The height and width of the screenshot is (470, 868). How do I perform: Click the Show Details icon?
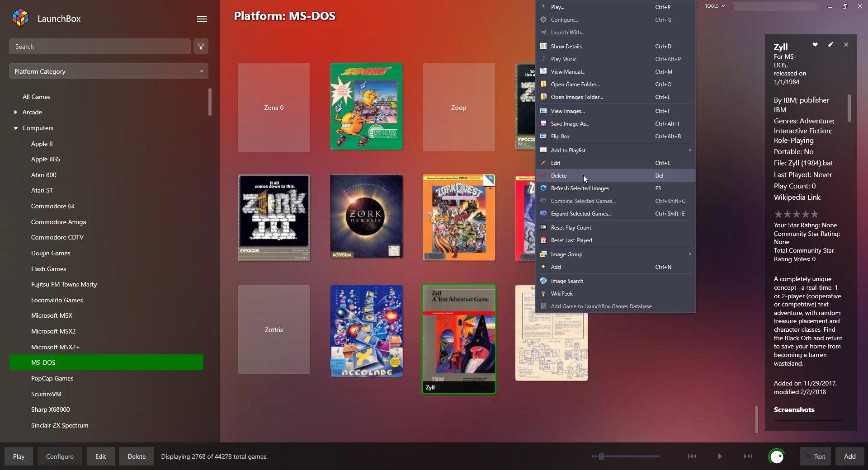543,46
